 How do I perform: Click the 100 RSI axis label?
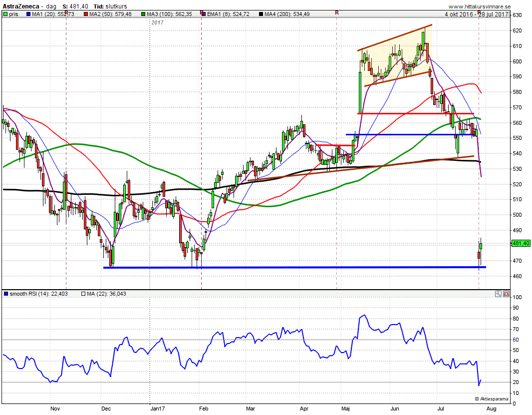517,297
